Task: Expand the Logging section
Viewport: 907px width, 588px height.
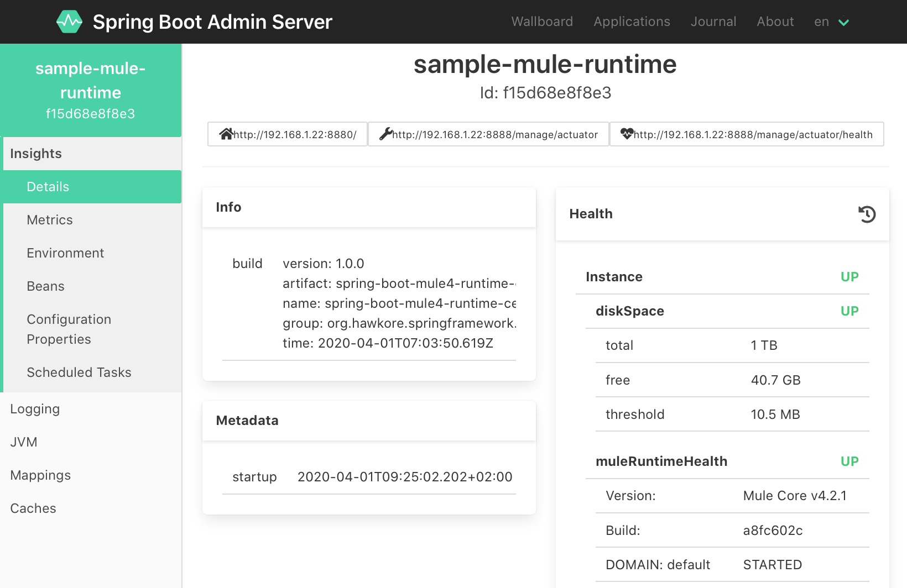Action: click(x=91, y=409)
